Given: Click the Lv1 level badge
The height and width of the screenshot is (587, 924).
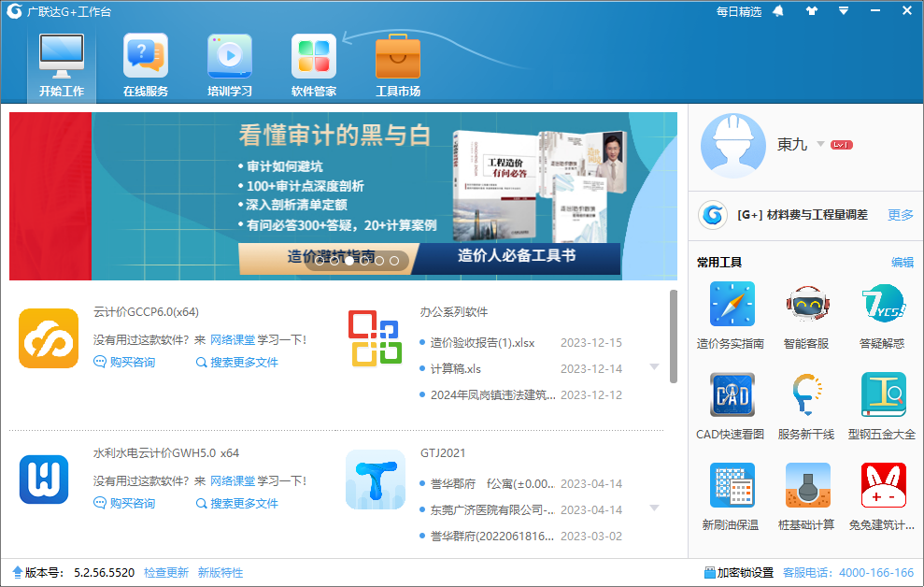Looking at the screenshot, I should [x=842, y=144].
